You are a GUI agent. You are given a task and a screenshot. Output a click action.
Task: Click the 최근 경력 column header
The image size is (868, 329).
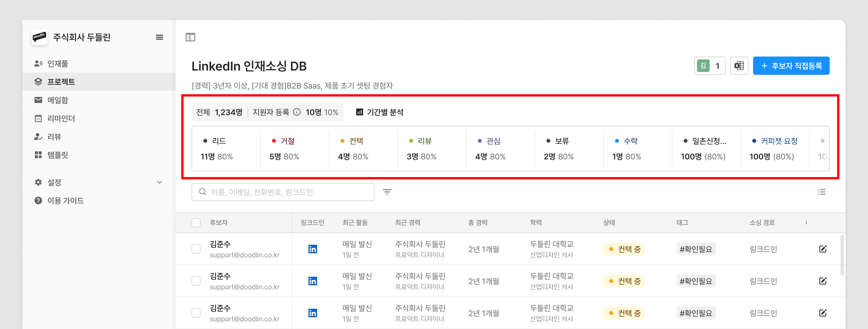coord(408,222)
